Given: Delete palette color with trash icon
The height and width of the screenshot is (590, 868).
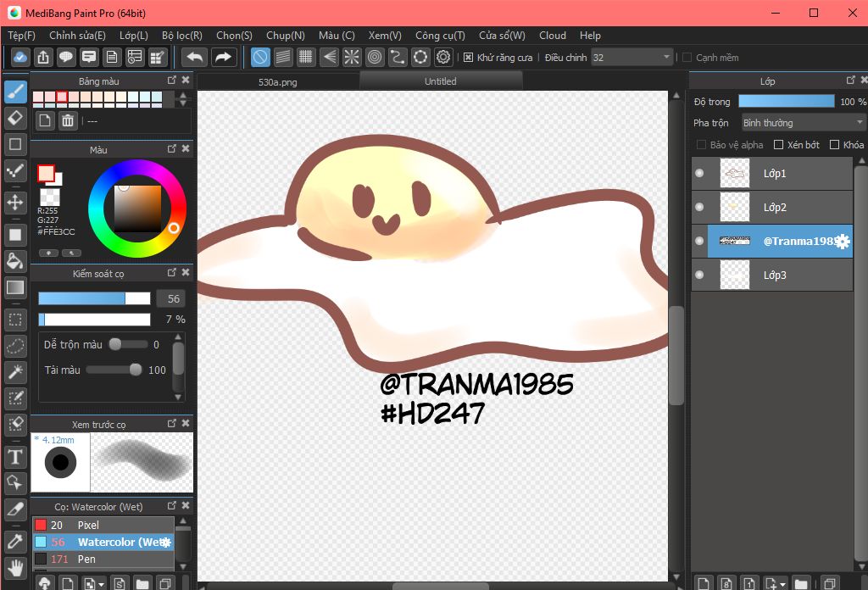Looking at the screenshot, I should (68, 120).
